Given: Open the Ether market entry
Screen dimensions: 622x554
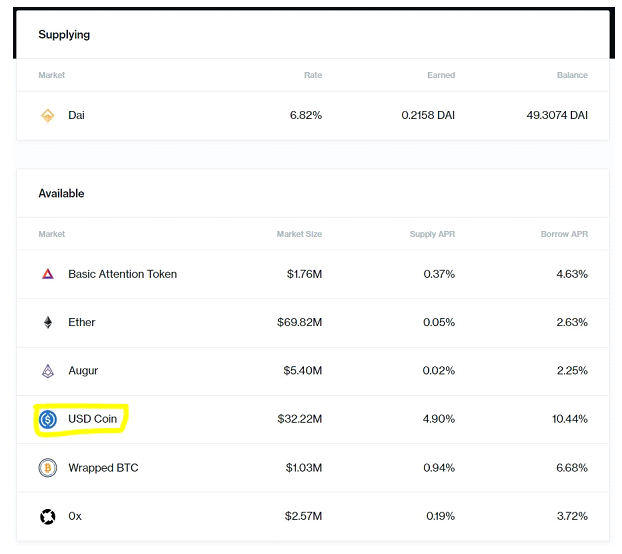Looking at the screenshot, I should tap(82, 323).
